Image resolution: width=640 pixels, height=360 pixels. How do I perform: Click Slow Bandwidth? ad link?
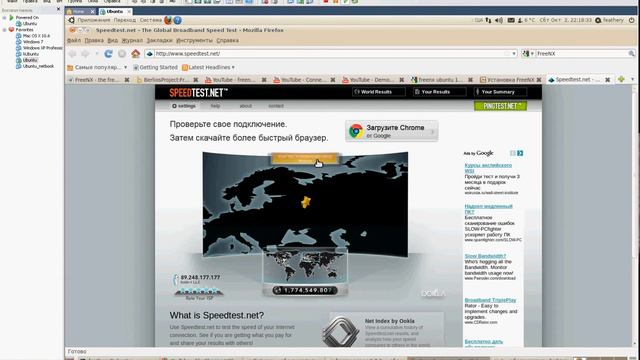tap(485, 256)
